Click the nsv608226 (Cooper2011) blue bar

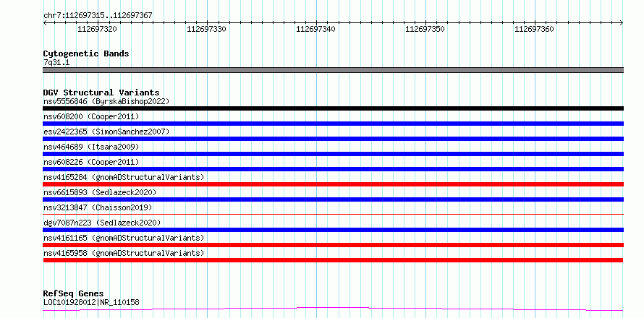tap(333, 169)
